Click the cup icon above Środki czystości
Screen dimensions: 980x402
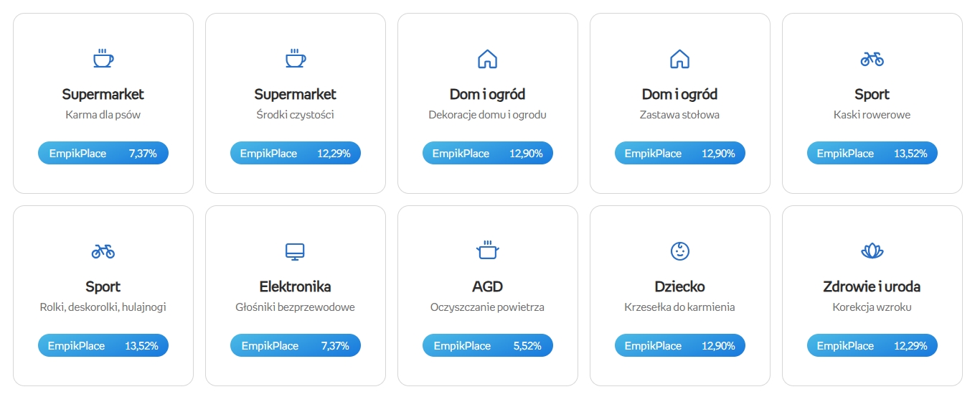pos(296,58)
